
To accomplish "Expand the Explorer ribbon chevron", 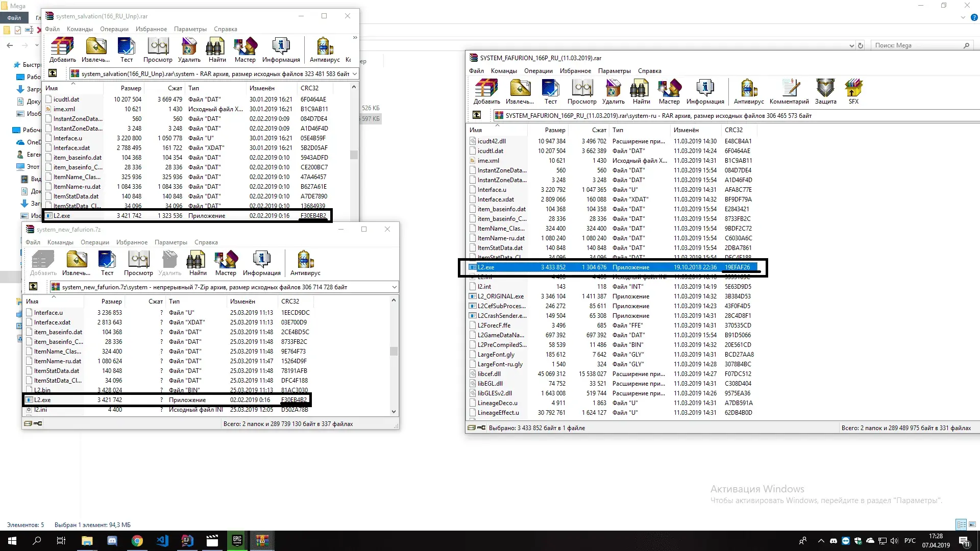I will pyautogui.click(x=963, y=17).
